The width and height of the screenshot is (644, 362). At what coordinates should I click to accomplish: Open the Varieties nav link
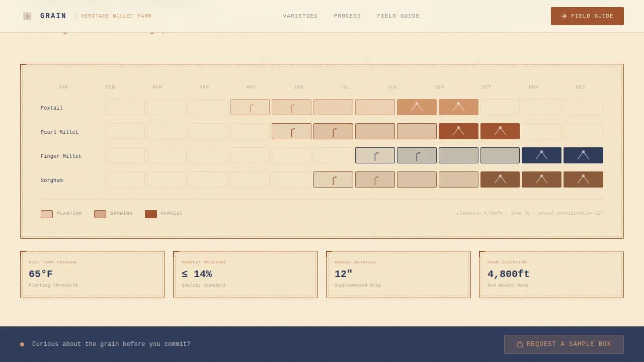click(300, 16)
